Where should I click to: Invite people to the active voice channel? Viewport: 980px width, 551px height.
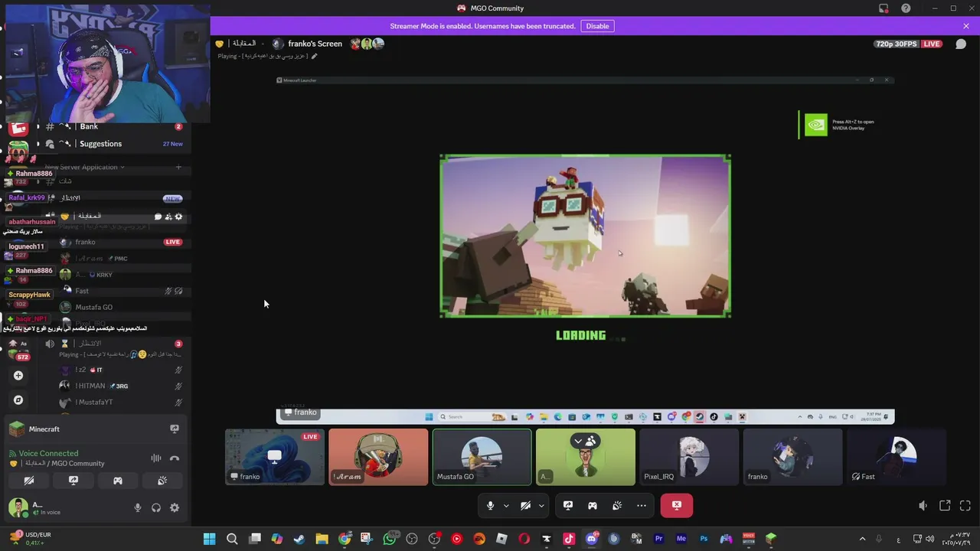[x=168, y=217]
